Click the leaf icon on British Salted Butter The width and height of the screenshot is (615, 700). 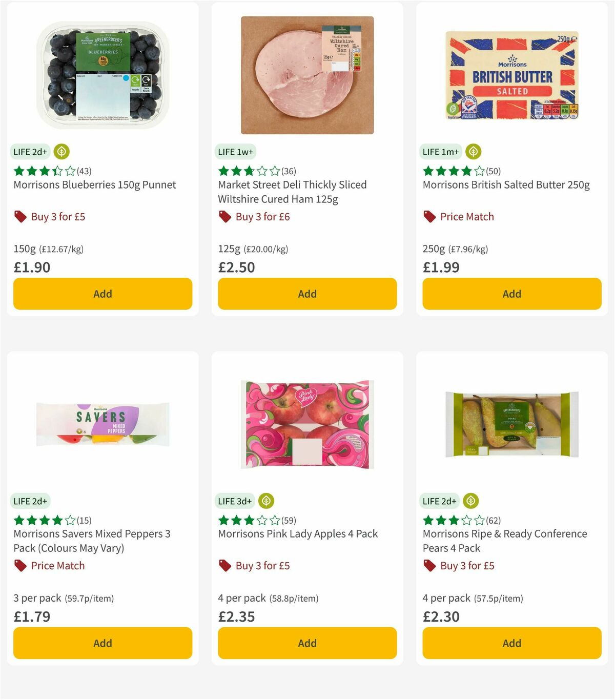pyautogui.click(x=473, y=152)
